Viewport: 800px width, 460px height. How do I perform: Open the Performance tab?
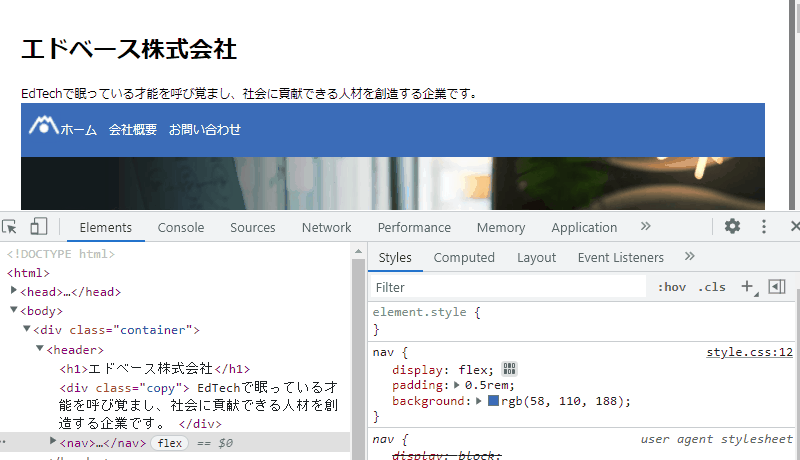(414, 227)
